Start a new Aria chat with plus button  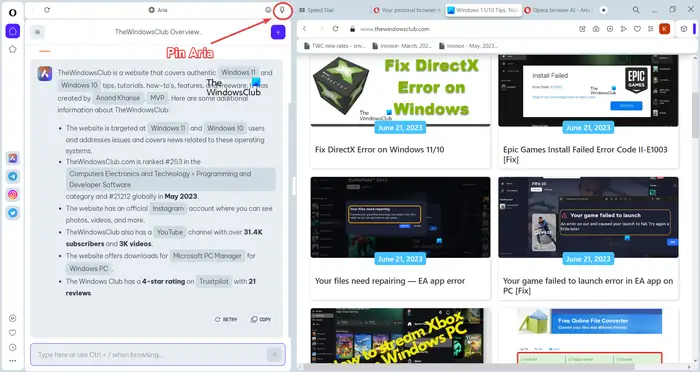coord(278,32)
